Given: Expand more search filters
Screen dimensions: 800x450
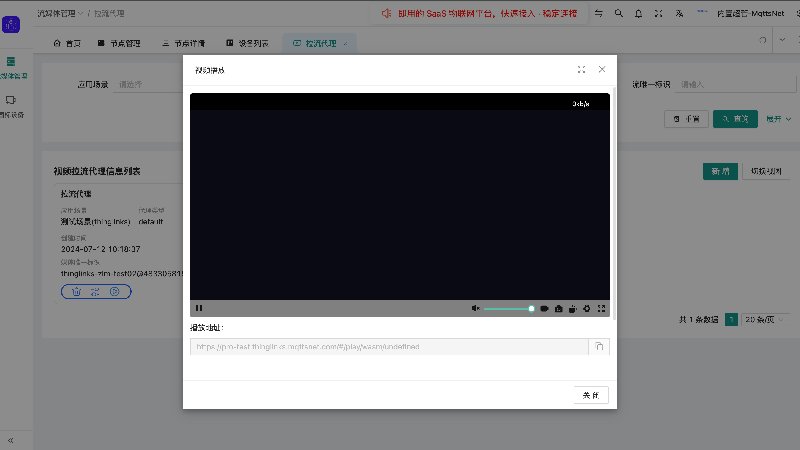Looking at the screenshot, I should [x=778, y=119].
